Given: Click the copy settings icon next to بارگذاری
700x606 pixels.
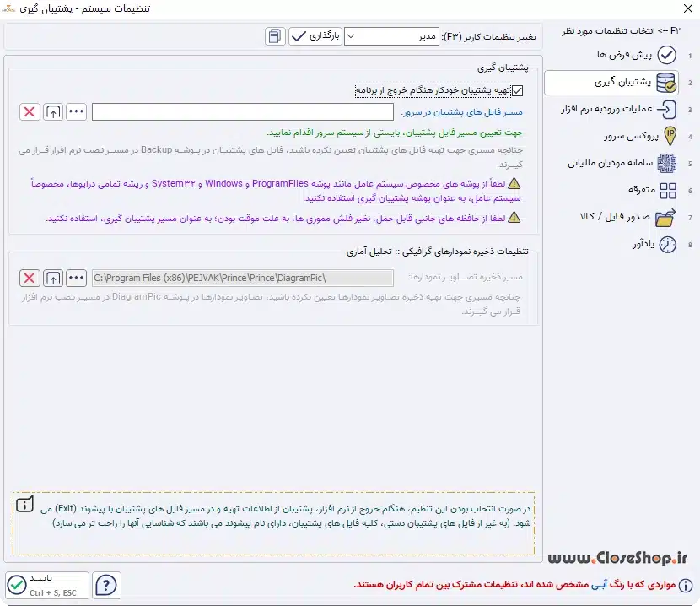Looking at the screenshot, I should click(275, 36).
